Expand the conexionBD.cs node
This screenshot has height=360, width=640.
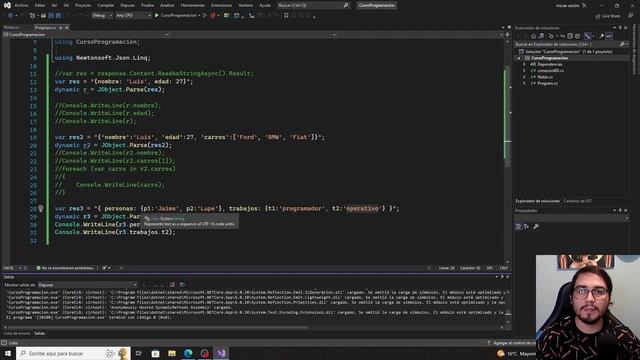click(524, 71)
